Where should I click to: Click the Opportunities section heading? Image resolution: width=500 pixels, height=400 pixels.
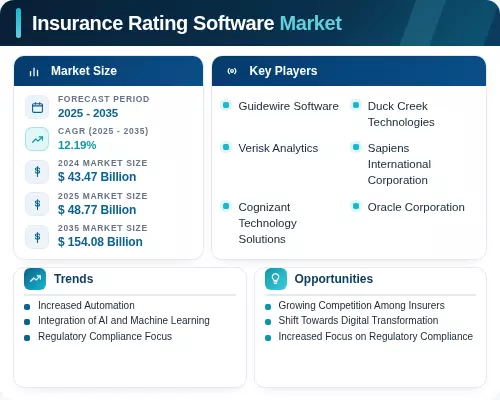click(334, 279)
